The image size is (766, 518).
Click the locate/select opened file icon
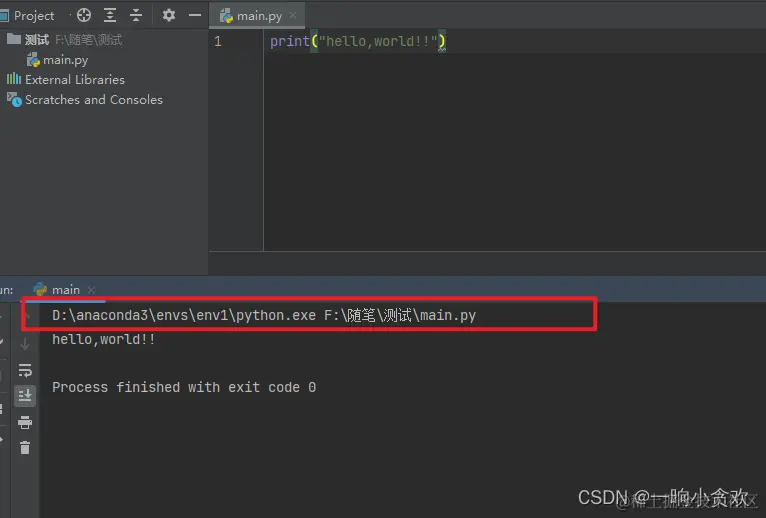pos(84,16)
